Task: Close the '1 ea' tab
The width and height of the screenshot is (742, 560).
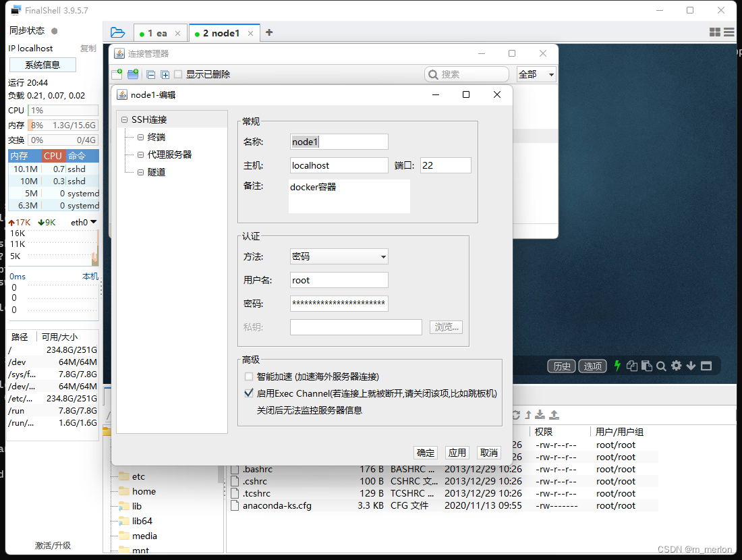Action: click(177, 34)
